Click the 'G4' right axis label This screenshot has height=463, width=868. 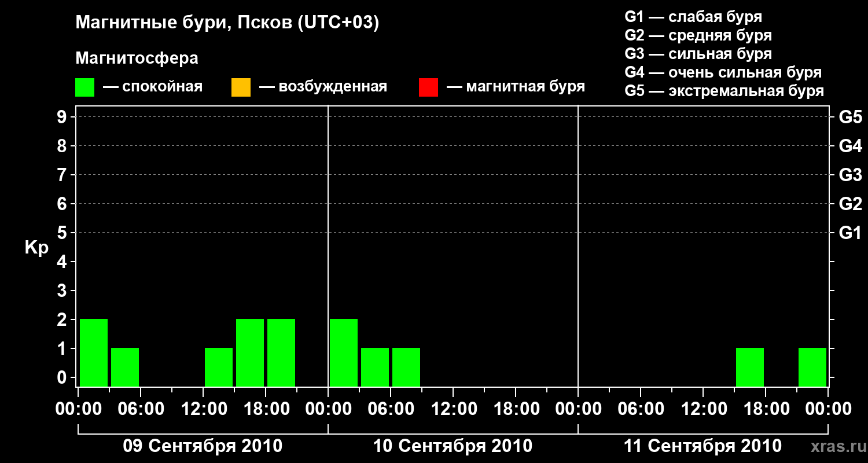(851, 146)
